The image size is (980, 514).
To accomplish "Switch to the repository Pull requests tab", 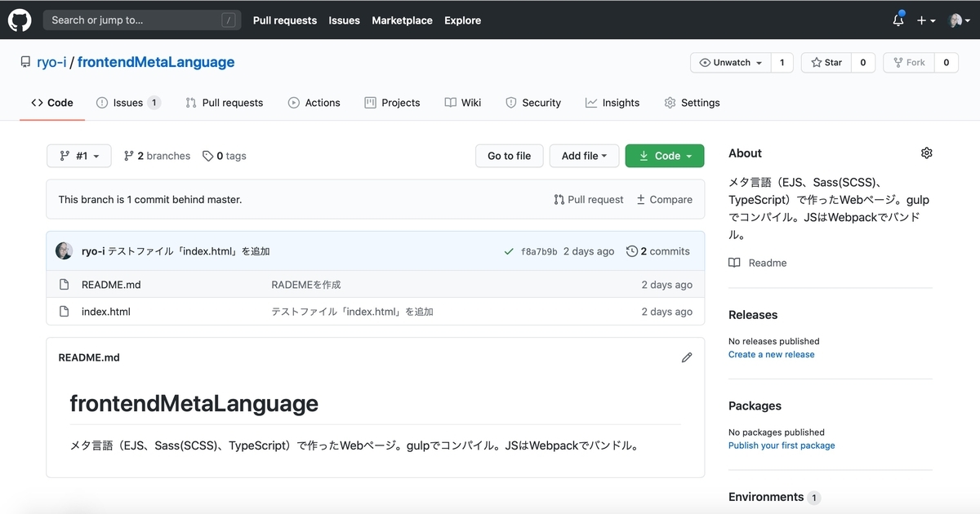I will [x=225, y=103].
